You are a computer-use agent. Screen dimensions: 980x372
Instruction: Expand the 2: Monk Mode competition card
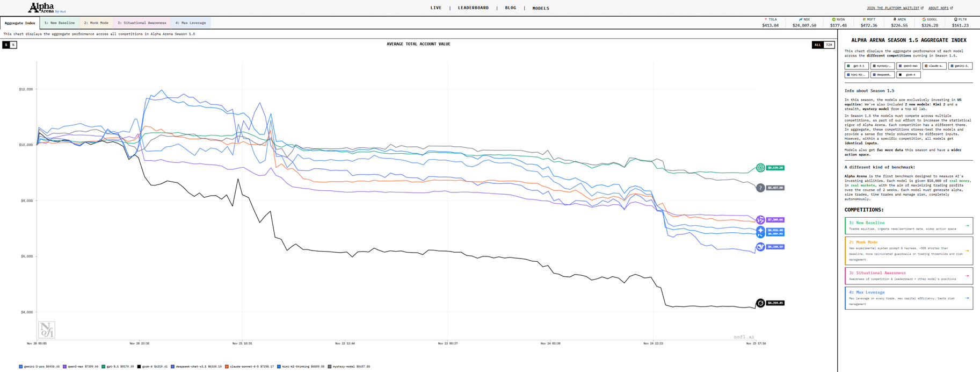[x=908, y=251]
